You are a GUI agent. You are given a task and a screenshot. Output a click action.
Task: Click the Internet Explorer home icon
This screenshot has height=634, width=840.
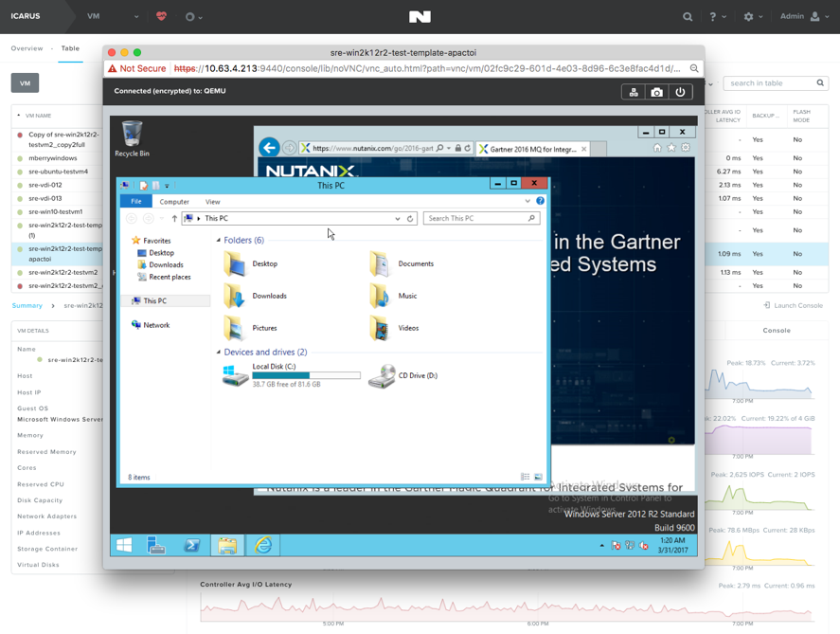657,148
